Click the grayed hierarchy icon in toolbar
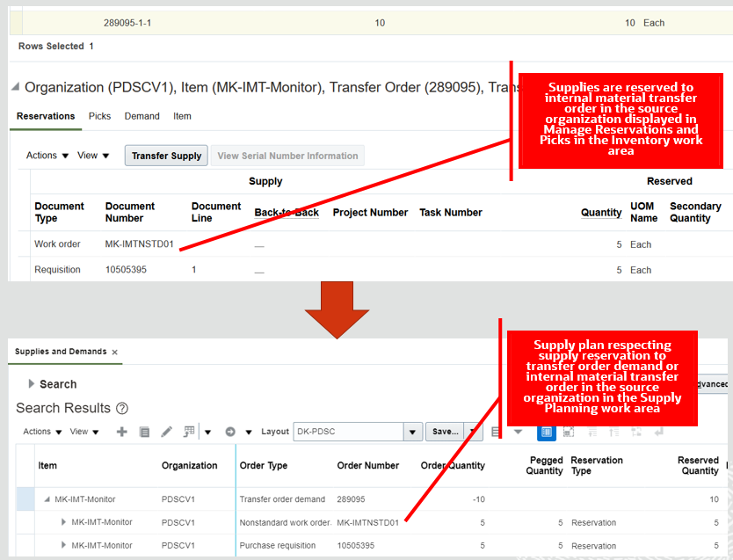733x560 pixels. [x=636, y=432]
